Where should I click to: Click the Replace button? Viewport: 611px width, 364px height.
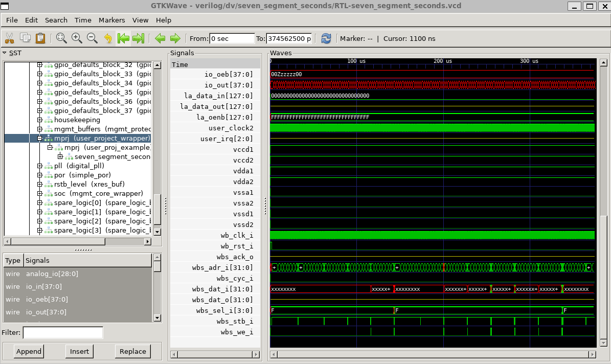coord(133,352)
